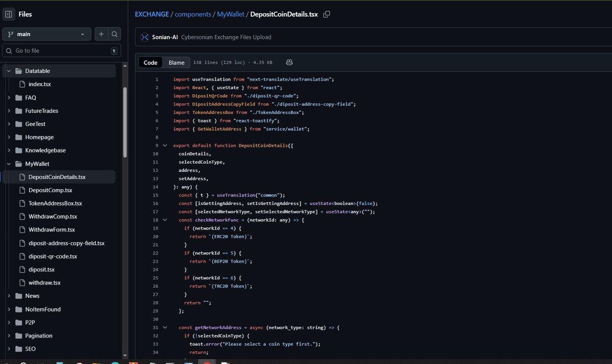Fold getNetworkAddress block at line 31
This screenshot has width=612, height=364.
[165, 327]
